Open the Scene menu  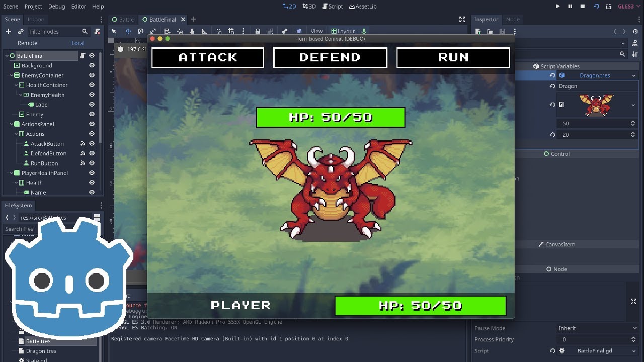pos(11,7)
